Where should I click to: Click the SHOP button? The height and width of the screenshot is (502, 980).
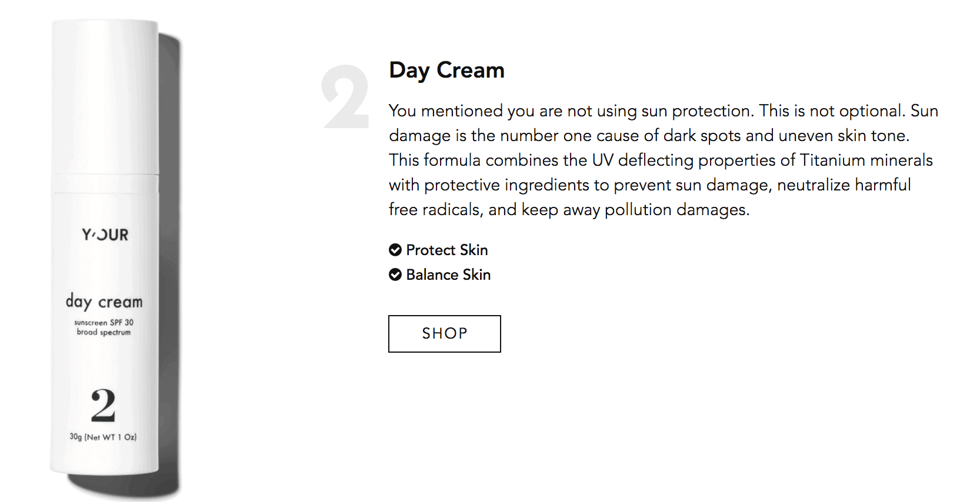444,334
